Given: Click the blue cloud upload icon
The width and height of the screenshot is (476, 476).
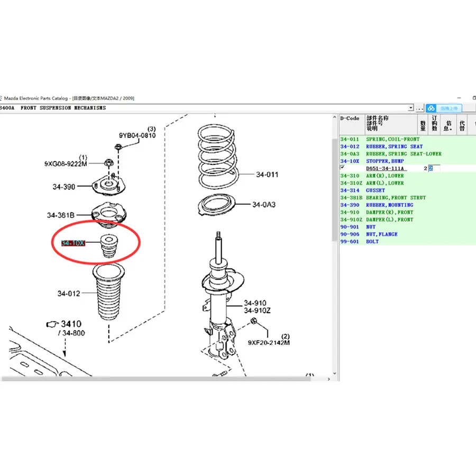Looking at the screenshot, I should coord(431,108).
